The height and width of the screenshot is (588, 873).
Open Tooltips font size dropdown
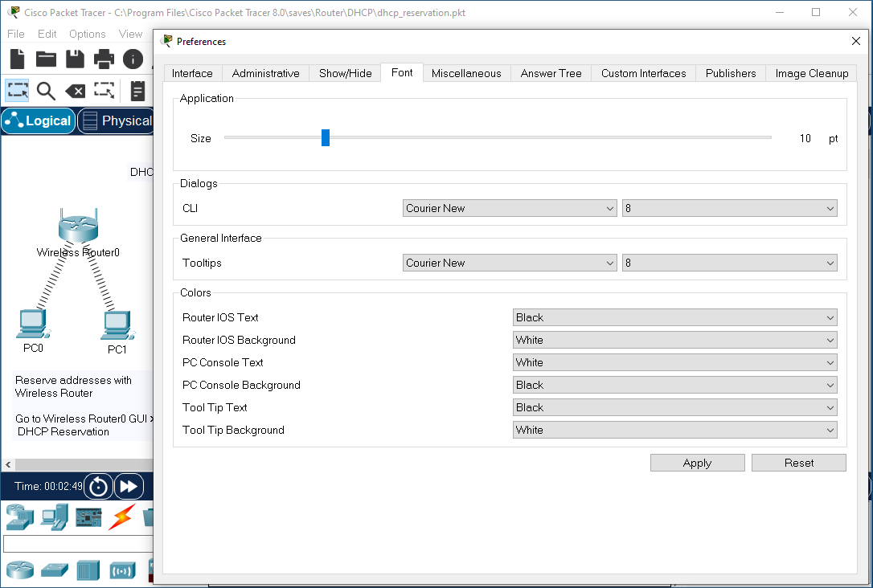coord(729,263)
